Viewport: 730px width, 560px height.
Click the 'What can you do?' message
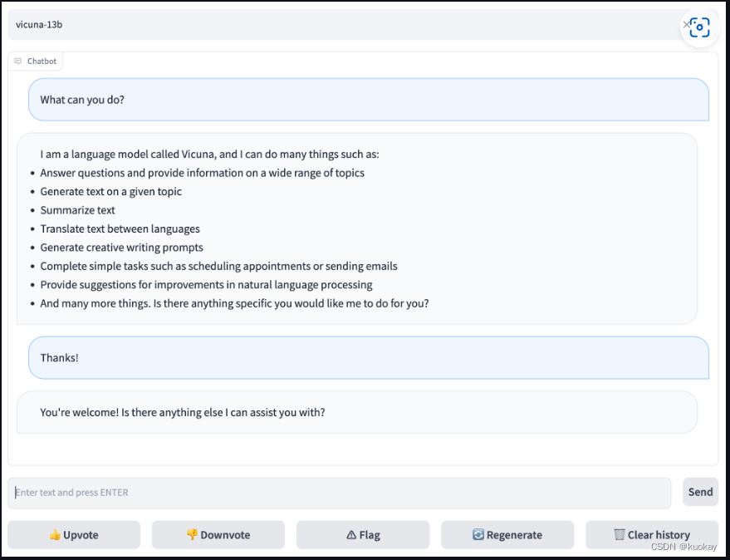click(x=369, y=100)
